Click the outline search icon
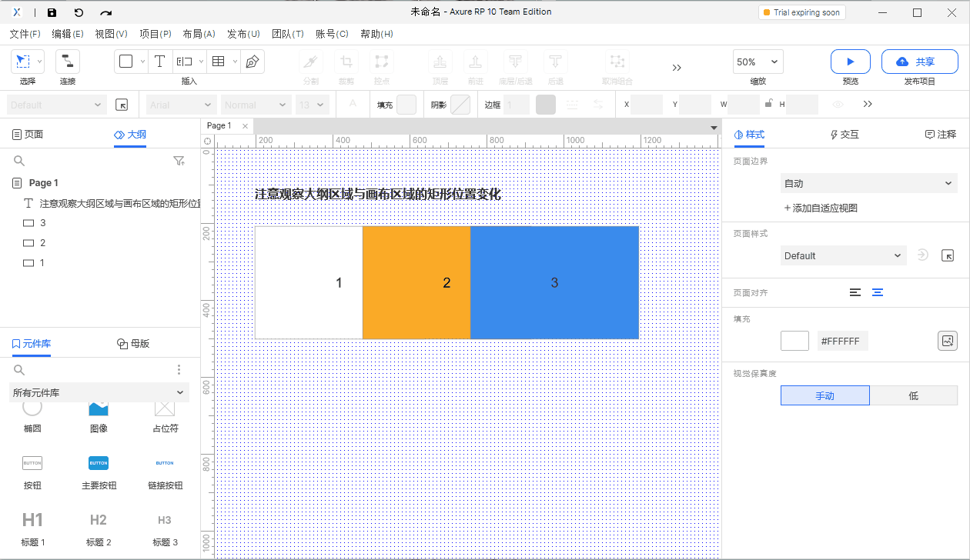Viewport: 970px width, 560px height. (19, 161)
